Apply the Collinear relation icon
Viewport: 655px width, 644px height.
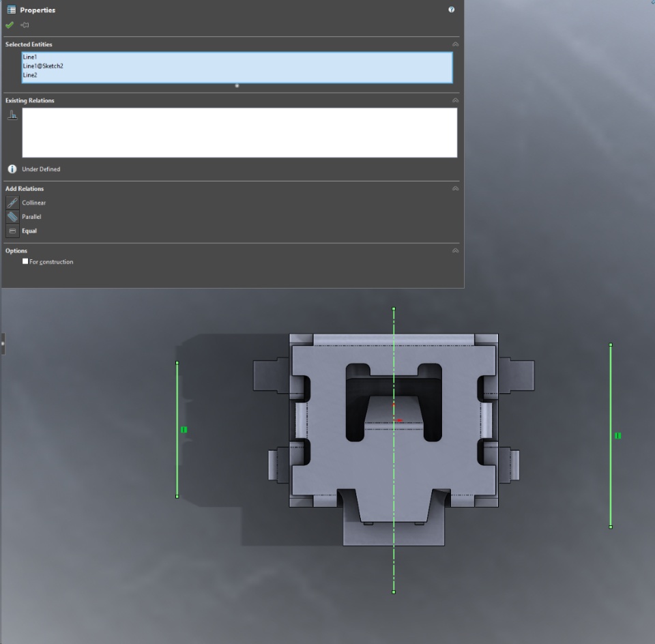12,203
